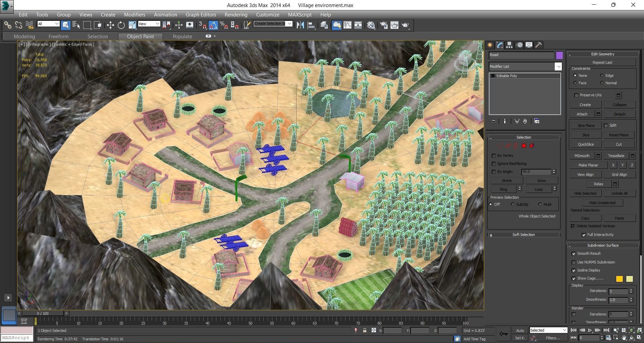Screen dimensions: 644x343
Task: Enable Use NURMS Subdivision checkbox
Action: coord(574,262)
